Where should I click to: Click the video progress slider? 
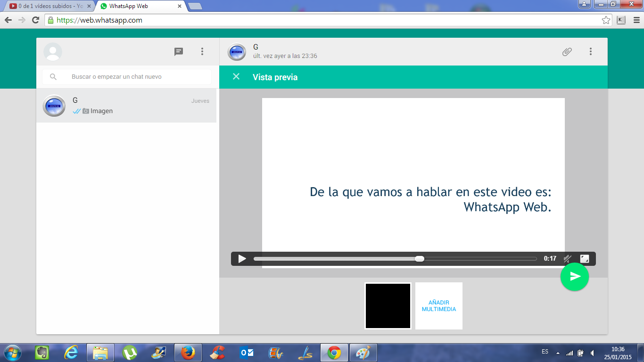[395, 259]
